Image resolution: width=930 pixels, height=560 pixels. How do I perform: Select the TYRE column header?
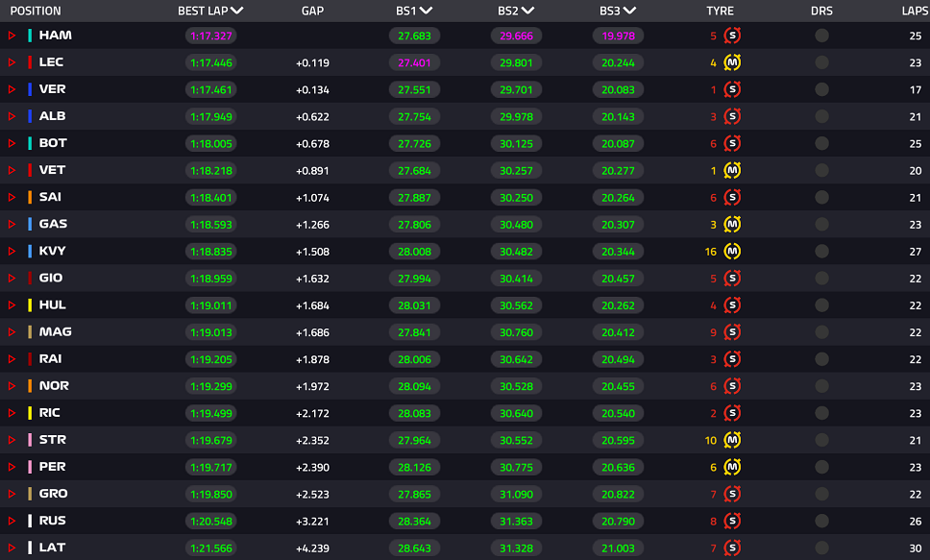[x=720, y=11]
